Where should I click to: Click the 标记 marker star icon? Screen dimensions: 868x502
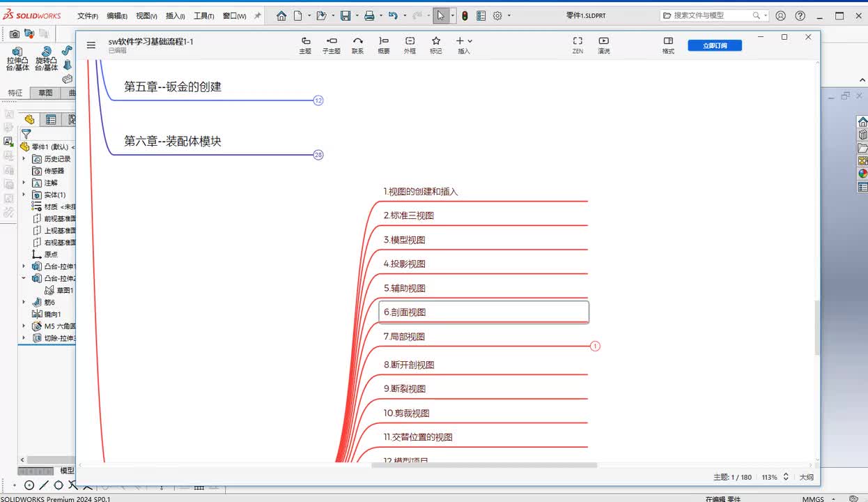point(436,45)
